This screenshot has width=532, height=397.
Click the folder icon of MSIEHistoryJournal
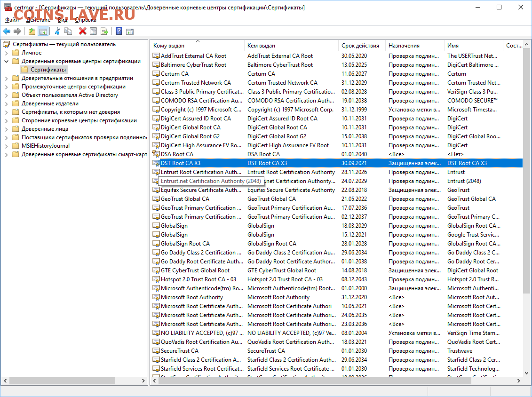16,146
